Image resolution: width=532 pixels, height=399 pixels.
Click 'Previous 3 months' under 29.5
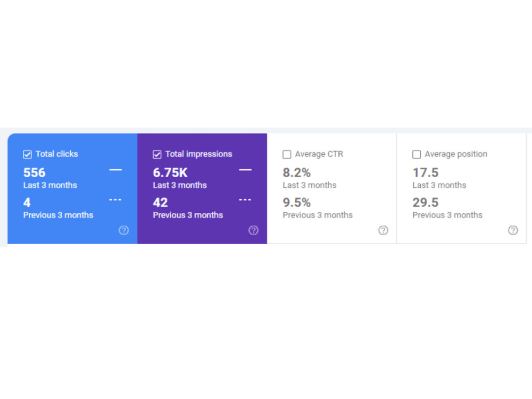click(447, 215)
